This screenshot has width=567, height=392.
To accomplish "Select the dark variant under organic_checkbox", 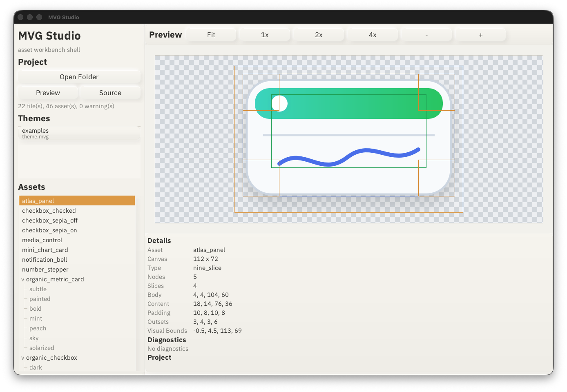I will coord(36,367).
